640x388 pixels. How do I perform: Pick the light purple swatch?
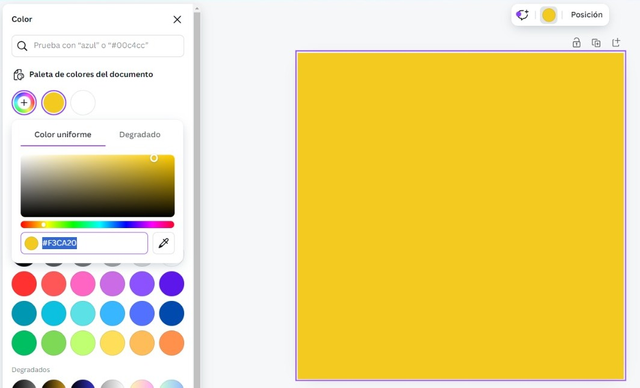coord(113,284)
